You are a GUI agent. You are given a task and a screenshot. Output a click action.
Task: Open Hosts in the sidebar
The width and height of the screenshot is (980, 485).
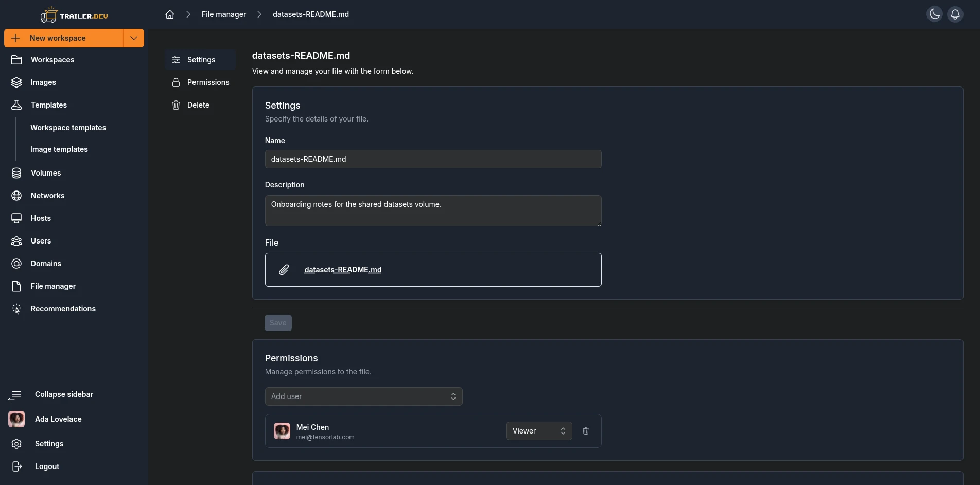(41, 218)
